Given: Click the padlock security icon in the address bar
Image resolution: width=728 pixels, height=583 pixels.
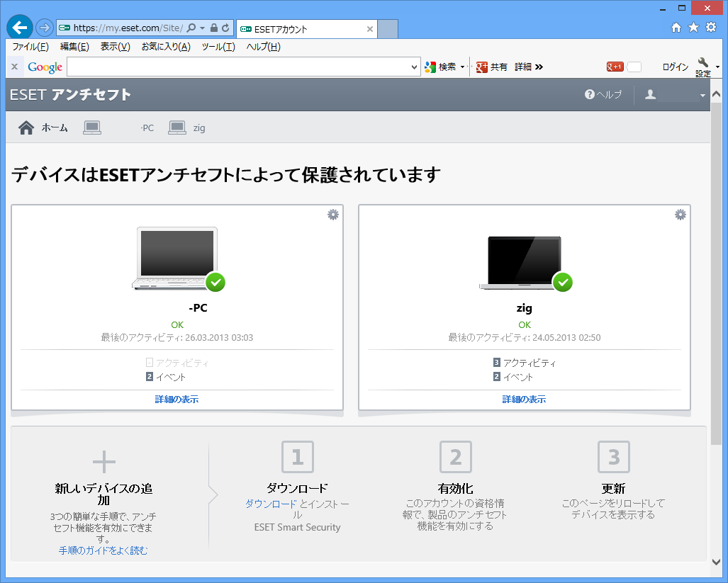Looking at the screenshot, I should pos(214,28).
